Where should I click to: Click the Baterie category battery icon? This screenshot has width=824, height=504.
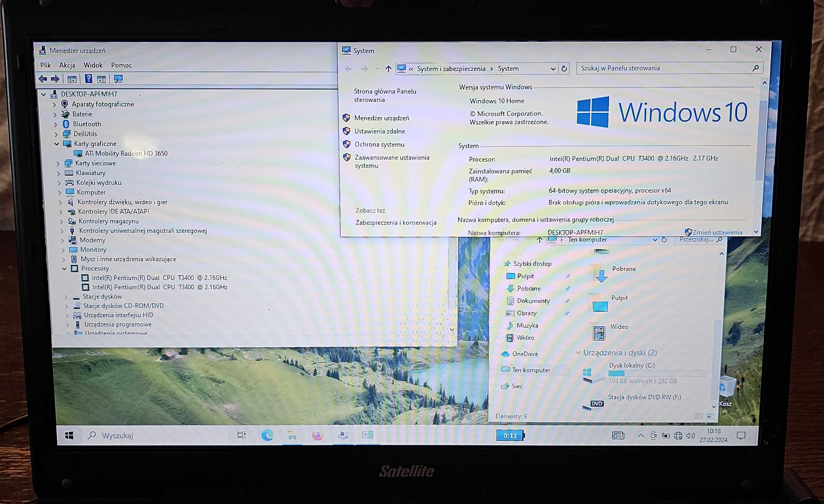tap(65, 114)
